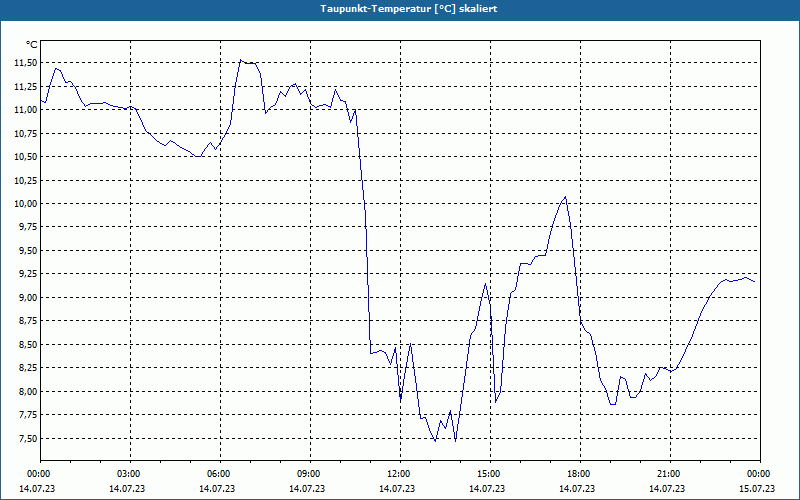This screenshot has width=800, height=500.
Task: Select the 9,00 y-axis label
Action: [28, 297]
